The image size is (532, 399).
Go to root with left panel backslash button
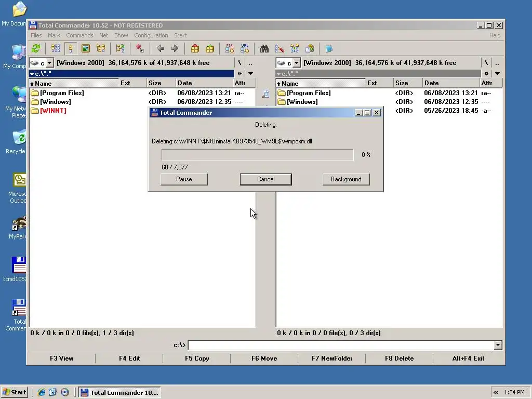[240, 63]
